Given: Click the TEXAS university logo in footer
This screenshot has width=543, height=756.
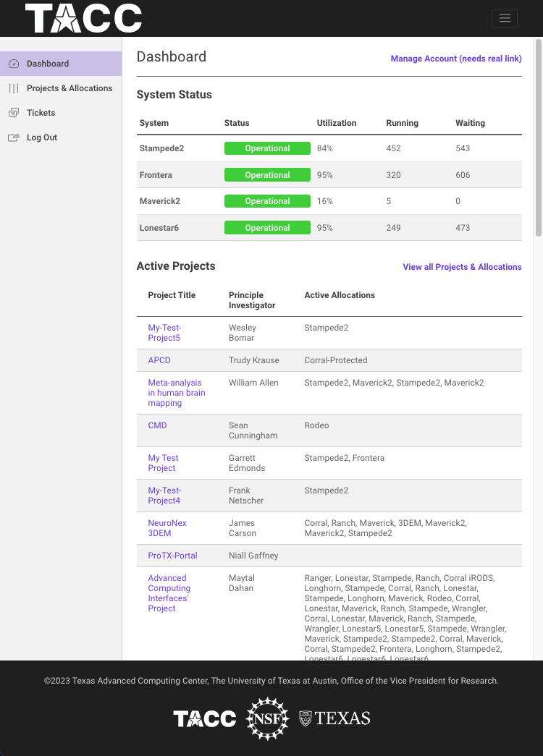Looking at the screenshot, I should [x=334, y=718].
